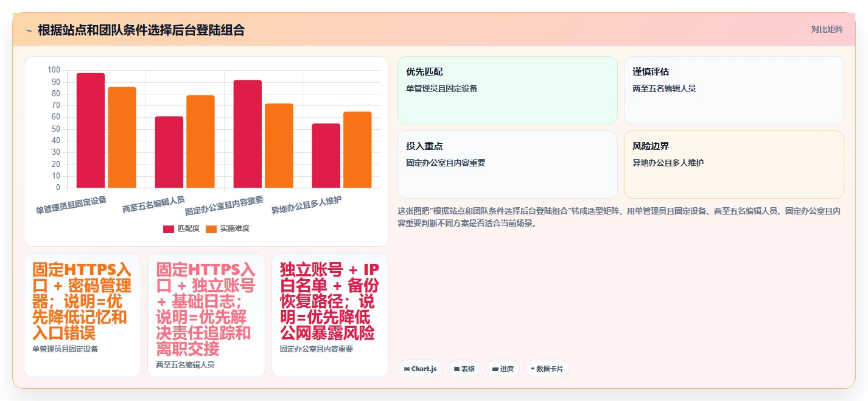Click the x-axis label 两至五名编辑人员
This screenshot has width=868, height=401.
coord(153,204)
